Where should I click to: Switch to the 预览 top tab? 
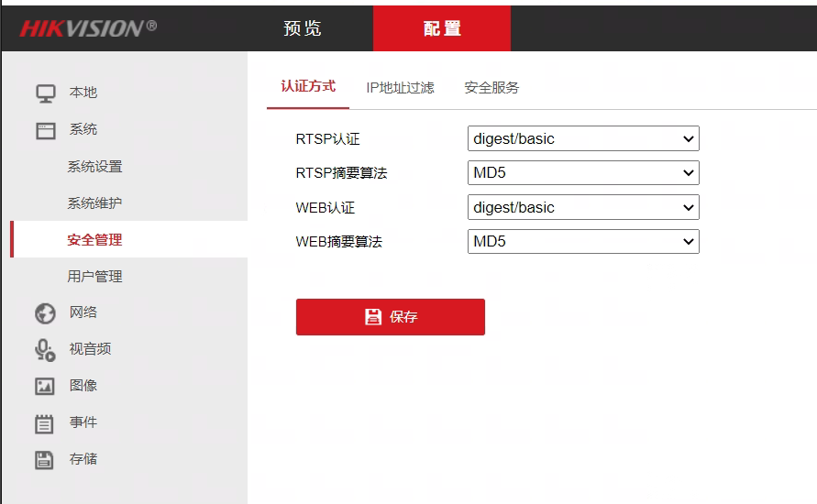pyautogui.click(x=303, y=28)
